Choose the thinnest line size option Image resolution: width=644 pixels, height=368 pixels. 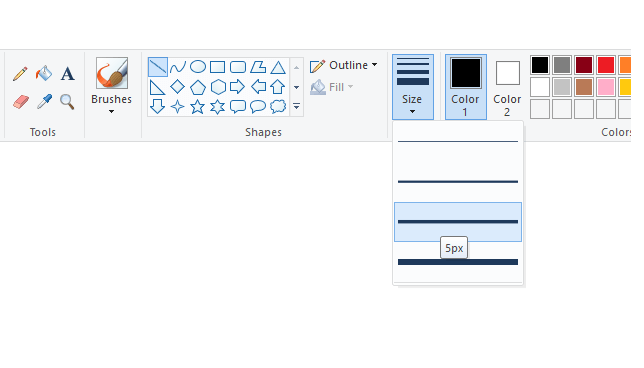click(x=458, y=141)
